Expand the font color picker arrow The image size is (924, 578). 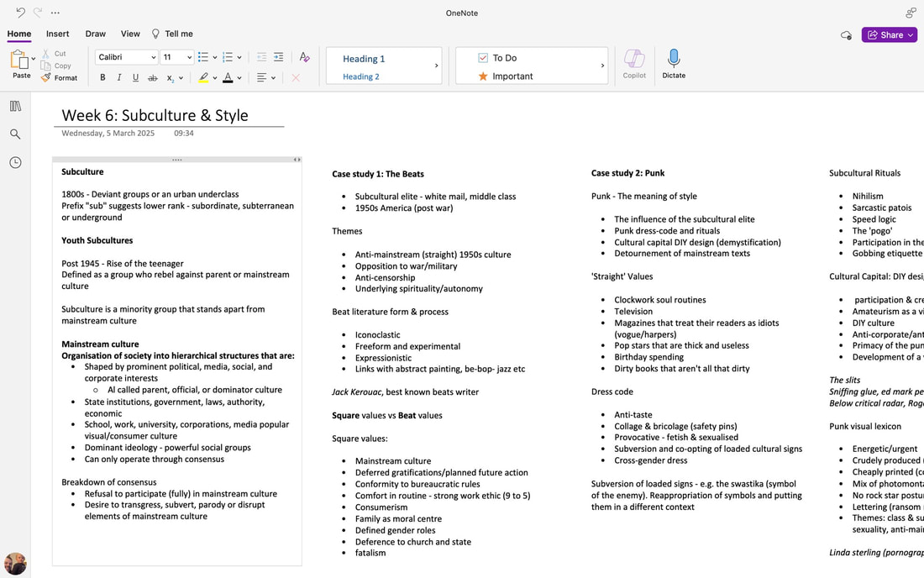click(x=239, y=78)
